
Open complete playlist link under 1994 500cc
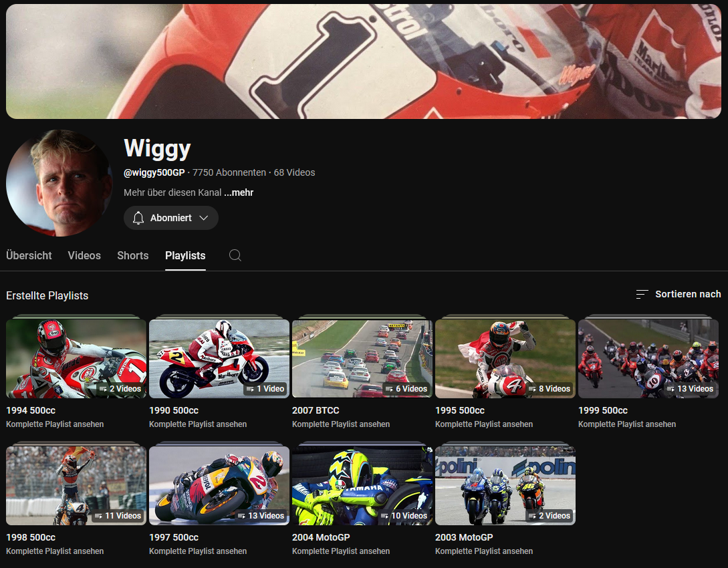(x=55, y=424)
